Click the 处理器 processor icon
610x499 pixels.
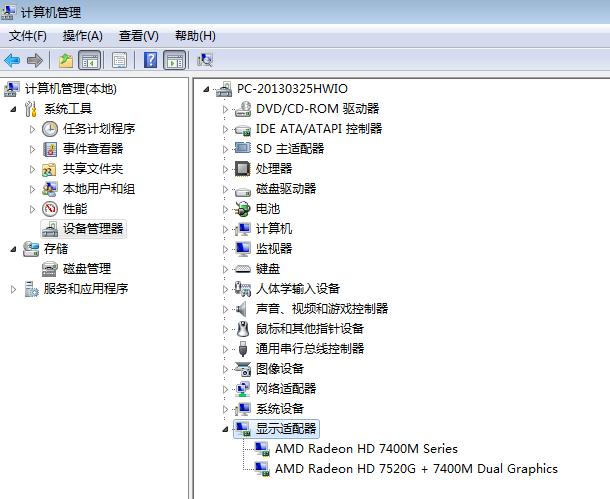pyautogui.click(x=242, y=168)
